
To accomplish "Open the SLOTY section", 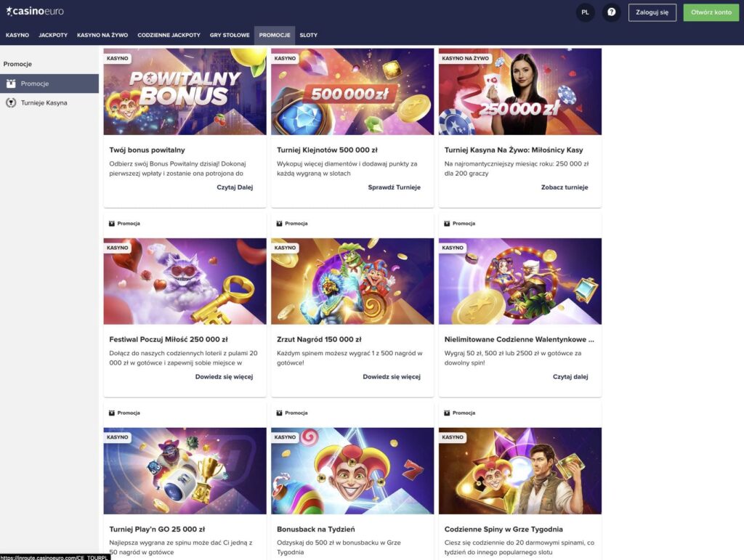I will [x=308, y=34].
